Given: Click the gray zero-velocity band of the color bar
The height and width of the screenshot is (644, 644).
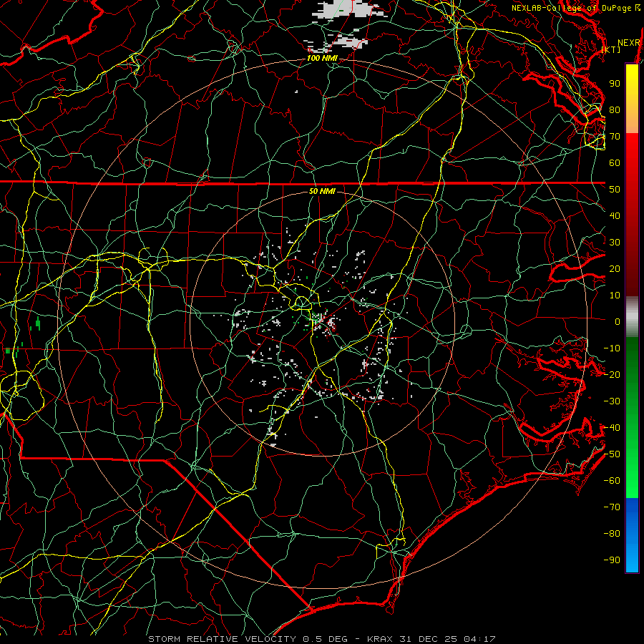Looking at the screenshot, I should coord(632,317).
